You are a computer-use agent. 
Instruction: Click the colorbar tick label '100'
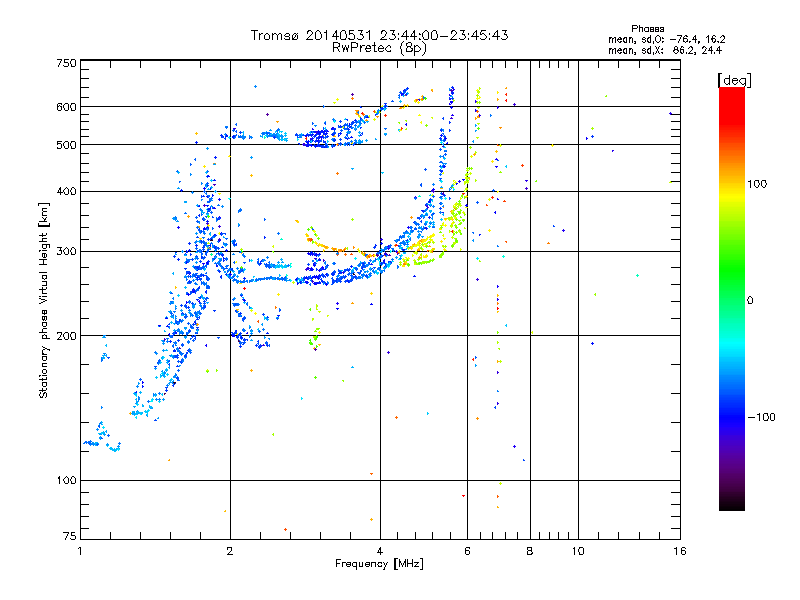point(757,184)
